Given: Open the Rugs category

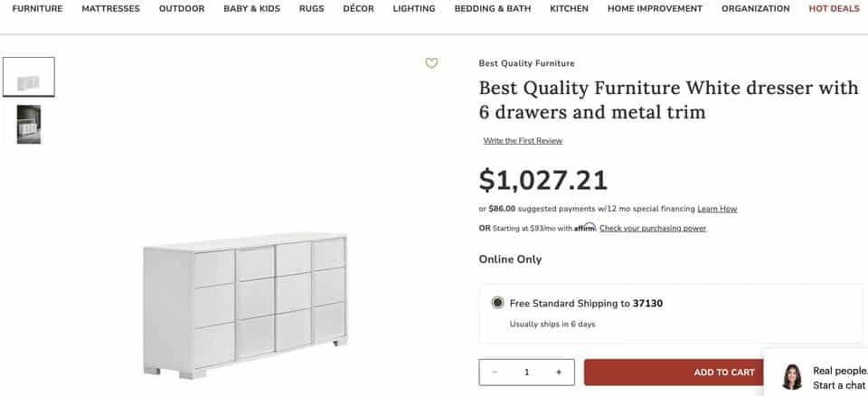Looking at the screenshot, I should 311,9.
